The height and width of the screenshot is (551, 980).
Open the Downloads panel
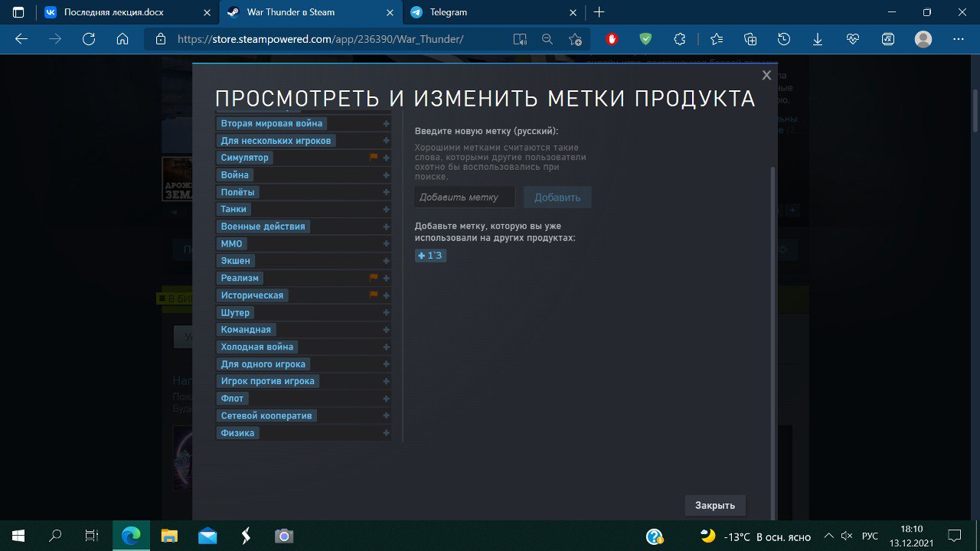(818, 39)
